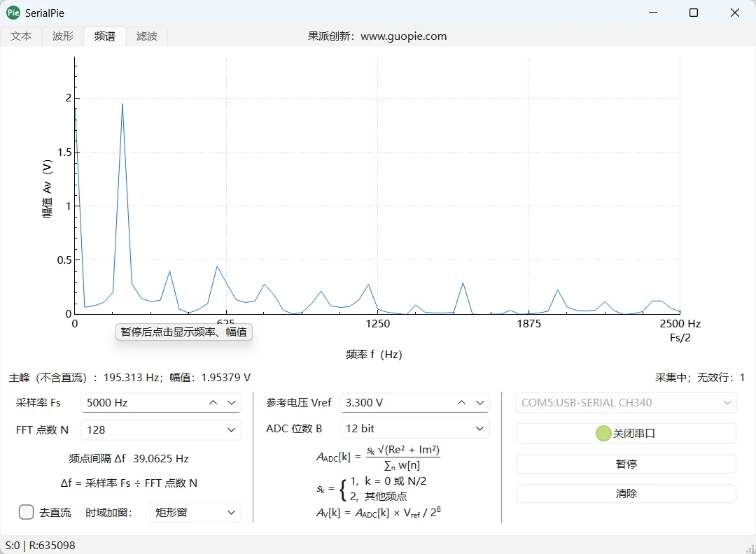Viewport: 756px width, 554px height.
Task: Click the SerialPie app logo icon
Action: pyautogui.click(x=13, y=13)
